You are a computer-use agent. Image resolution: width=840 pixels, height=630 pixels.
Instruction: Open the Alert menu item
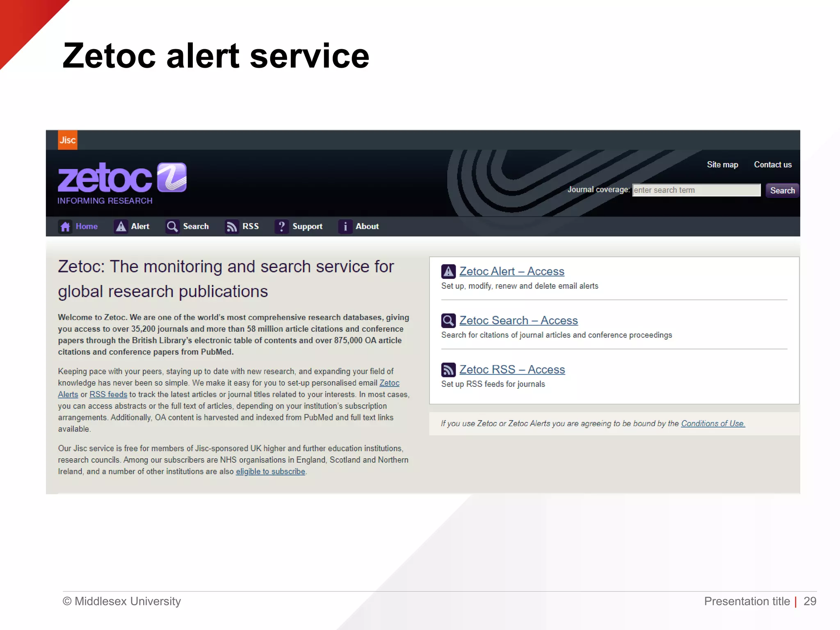[x=140, y=226]
